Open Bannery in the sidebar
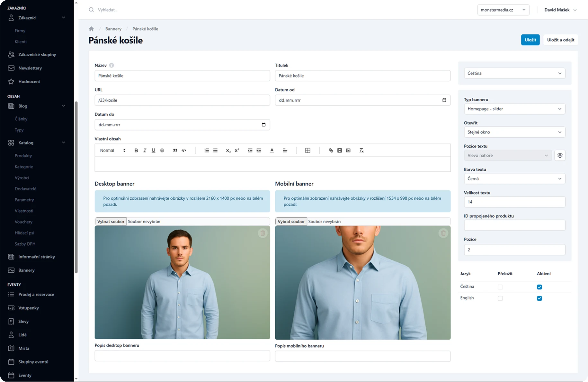The height and width of the screenshot is (382, 588). (x=26, y=270)
